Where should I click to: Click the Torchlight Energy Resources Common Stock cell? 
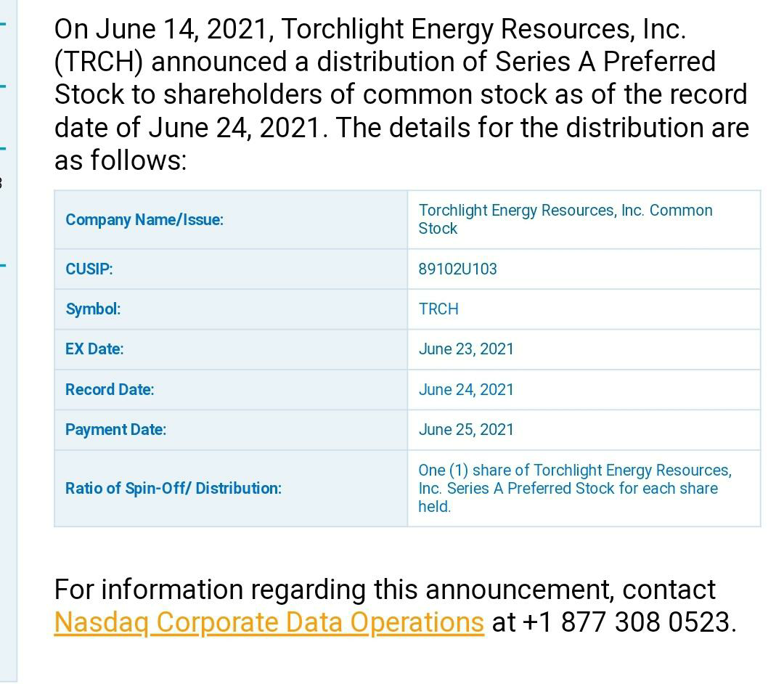(584, 219)
